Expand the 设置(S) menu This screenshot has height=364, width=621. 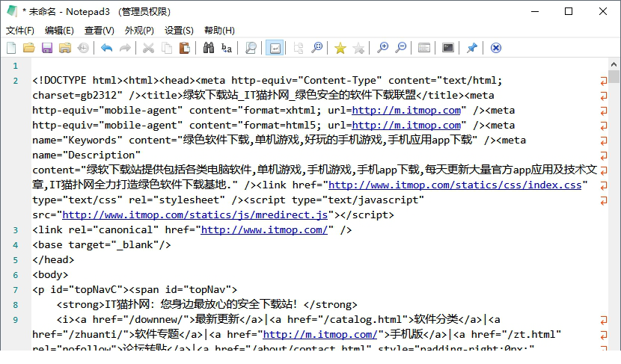(x=179, y=31)
